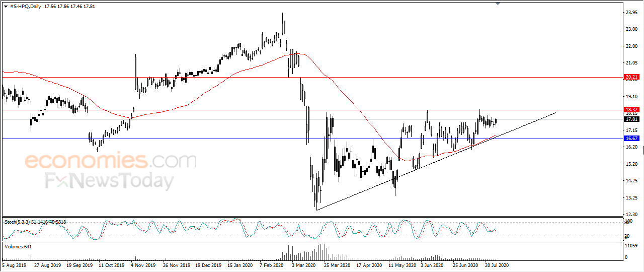The image size is (644, 272).
Task: Click the red 20.21 price label
Action: click(631, 78)
